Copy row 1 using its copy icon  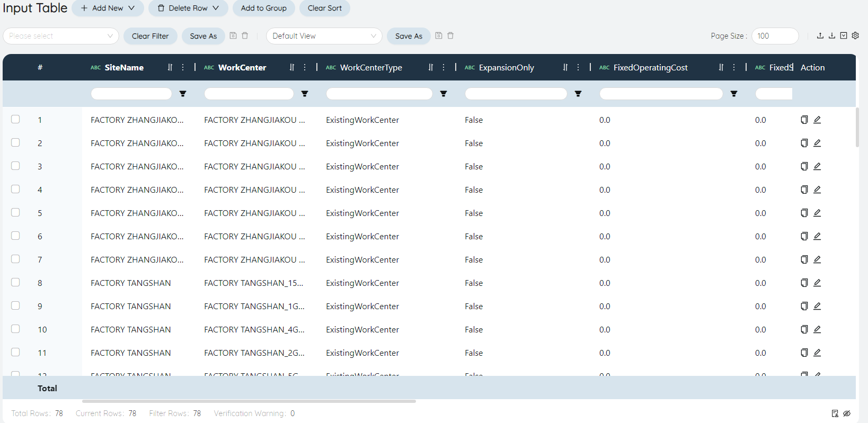coord(804,120)
